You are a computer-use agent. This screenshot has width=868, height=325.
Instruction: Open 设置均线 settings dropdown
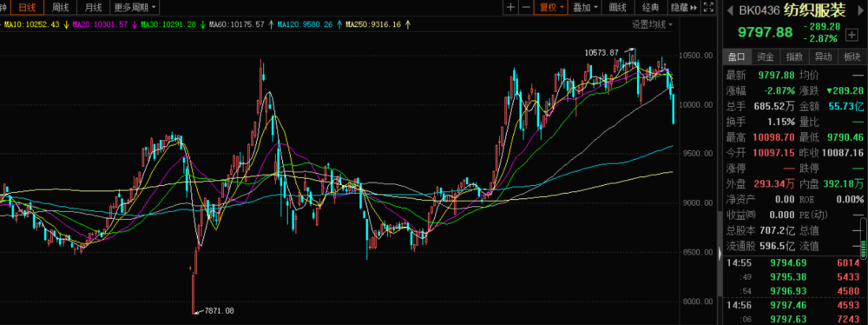[653, 24]
